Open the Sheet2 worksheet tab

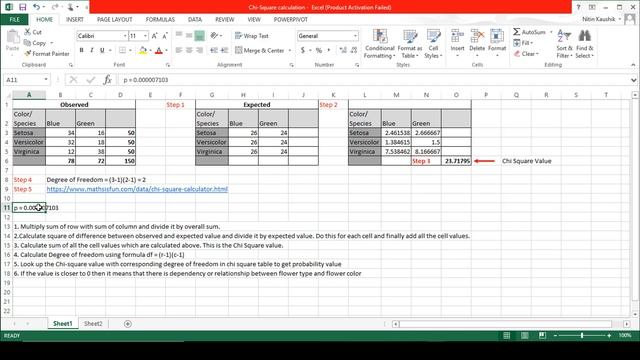tap(93, 324)
